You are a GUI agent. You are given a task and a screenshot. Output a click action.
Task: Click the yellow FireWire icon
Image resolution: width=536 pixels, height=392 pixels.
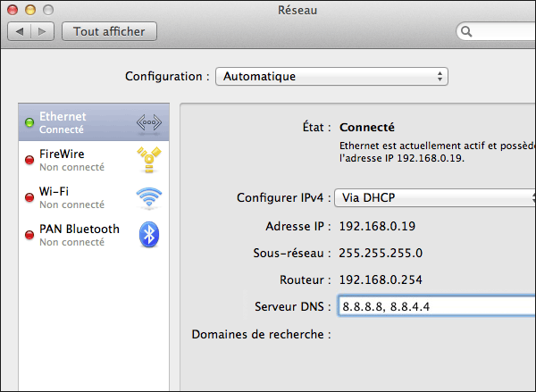(x=148, y=160)
